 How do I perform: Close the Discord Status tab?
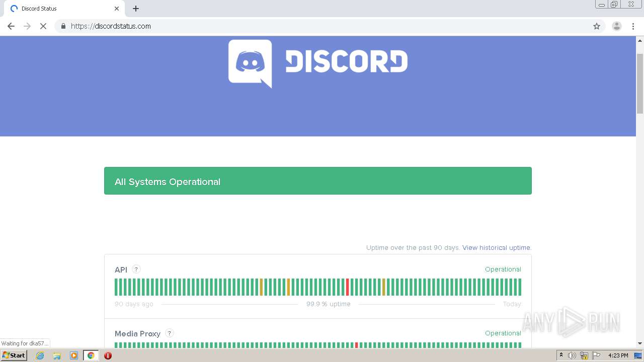(x=117, y=9)
